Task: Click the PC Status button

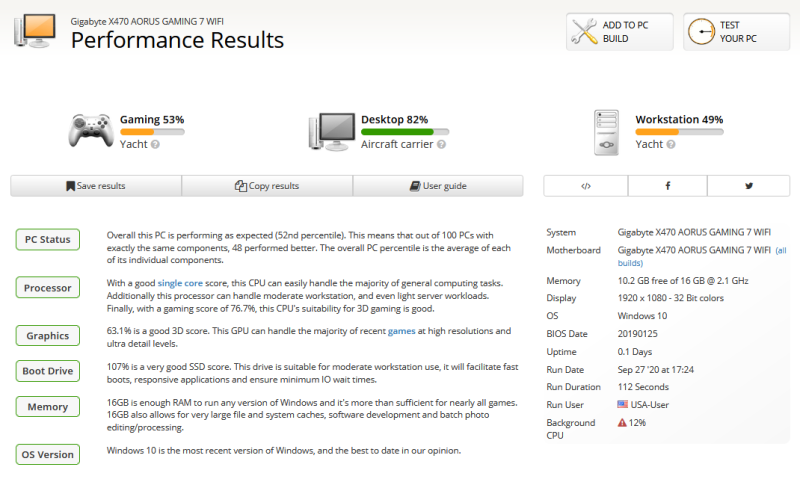Action: [47, 239]
